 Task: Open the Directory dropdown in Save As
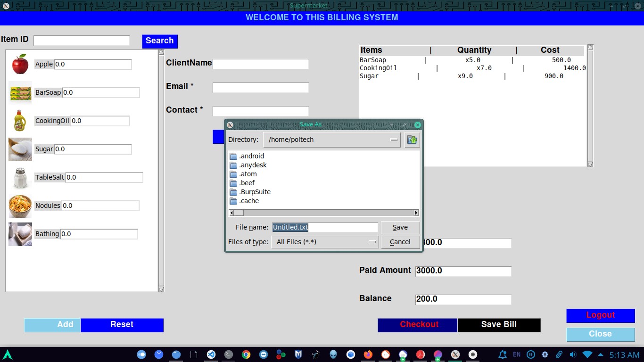point(395,140)
